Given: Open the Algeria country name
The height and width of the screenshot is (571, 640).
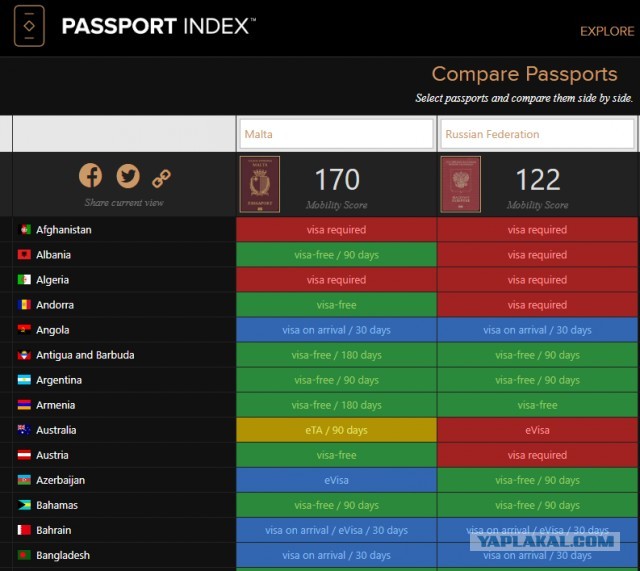Looking at the screenshot, I should (x=52, y=280).
